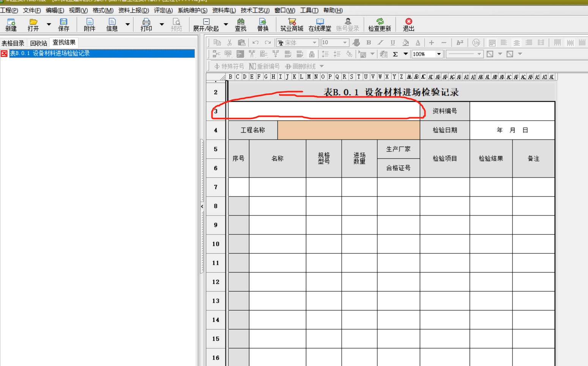Expand the Sigma function dropdown arrow

406,54
